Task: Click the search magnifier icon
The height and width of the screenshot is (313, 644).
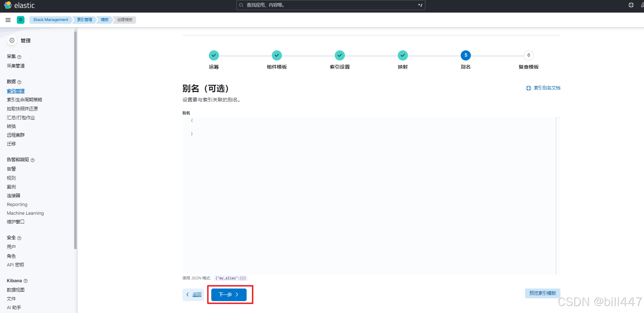Action: [x=241, y=5]
